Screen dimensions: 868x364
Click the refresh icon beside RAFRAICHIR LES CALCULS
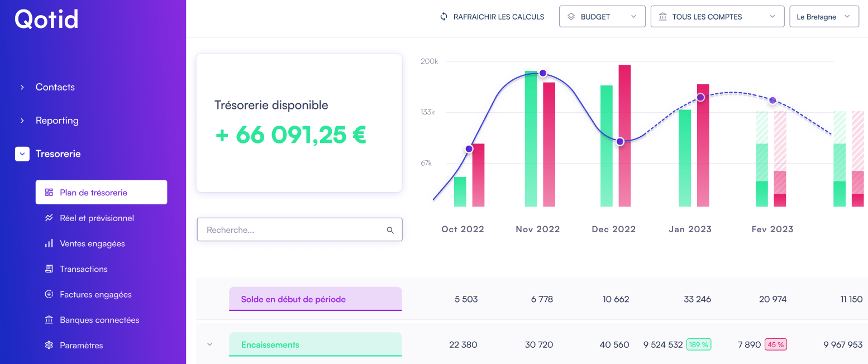[x=443, y=17]
